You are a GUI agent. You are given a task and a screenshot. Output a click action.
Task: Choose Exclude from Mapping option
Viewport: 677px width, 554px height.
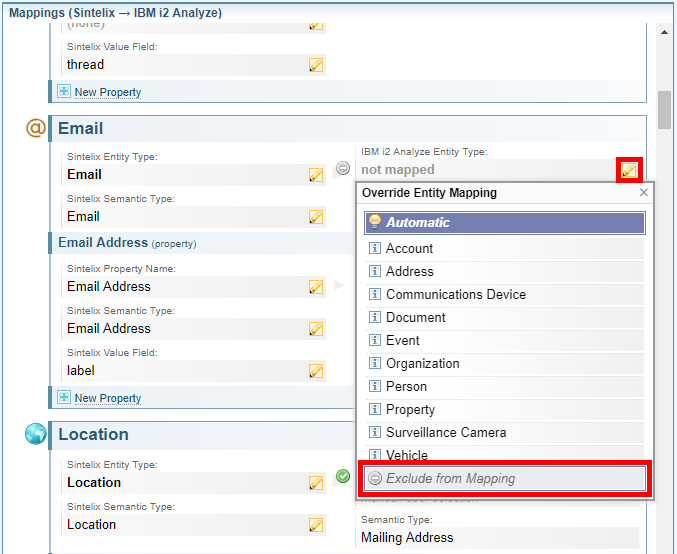tap(505, 479)
